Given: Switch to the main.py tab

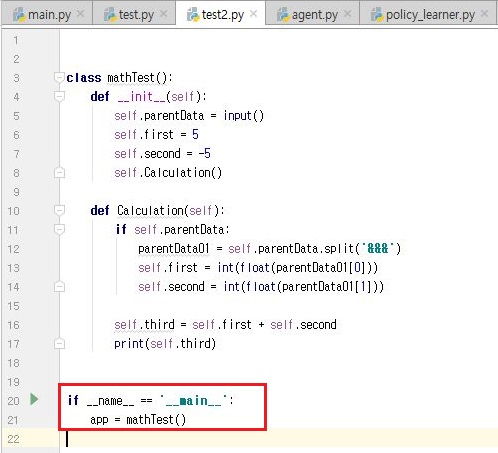Looking at the screenshot, I should 48,14.
